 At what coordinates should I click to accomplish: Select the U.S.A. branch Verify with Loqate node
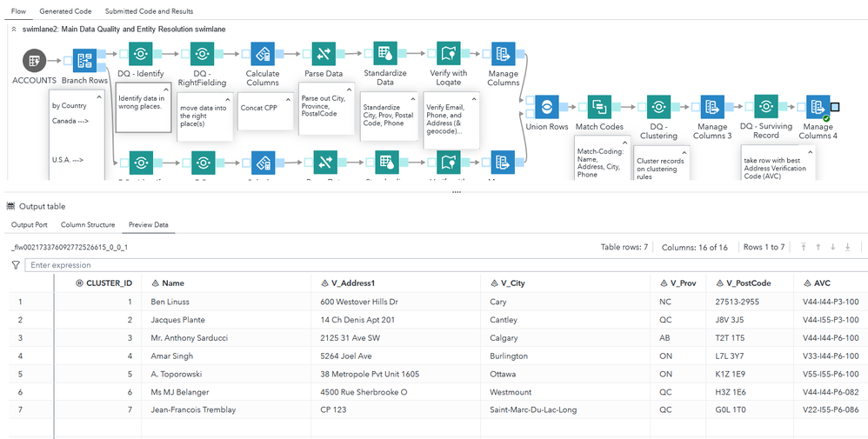[449, 163]
